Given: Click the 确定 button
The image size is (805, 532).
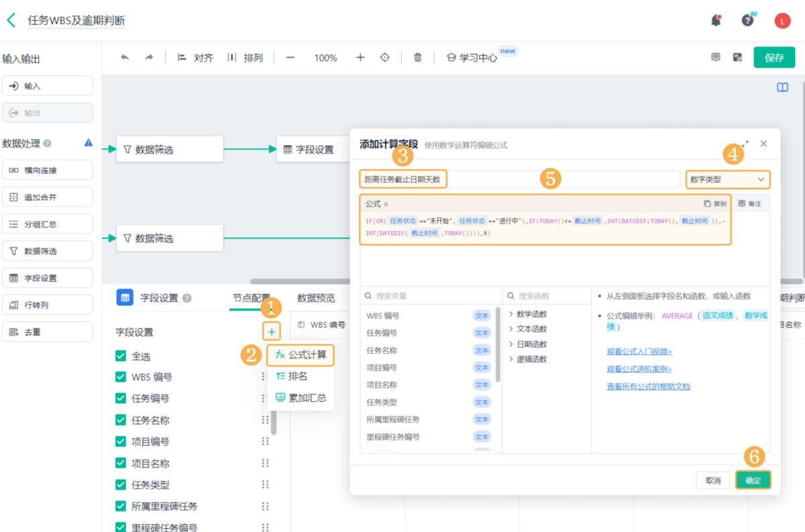Looking at the screenshot, I should pos(753,480).
